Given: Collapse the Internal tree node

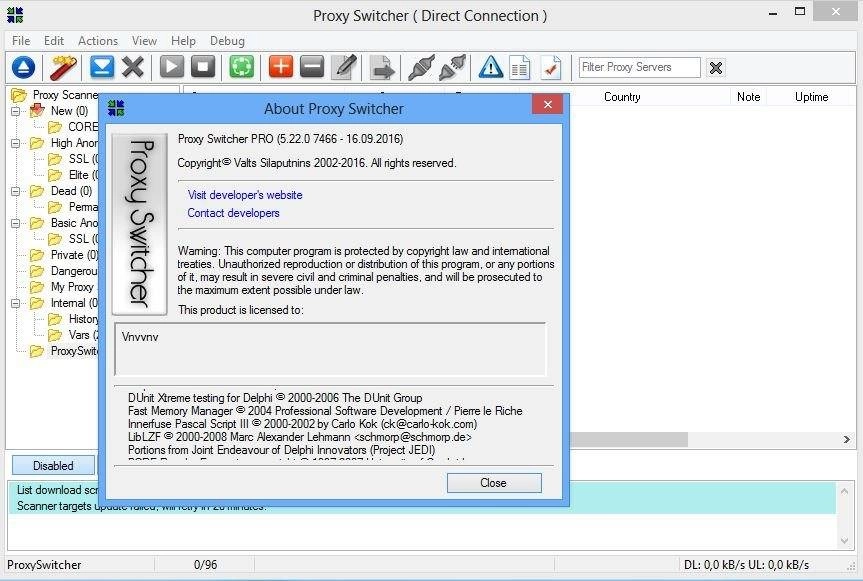Looking at the screenshot, I should tap(16, 303).
